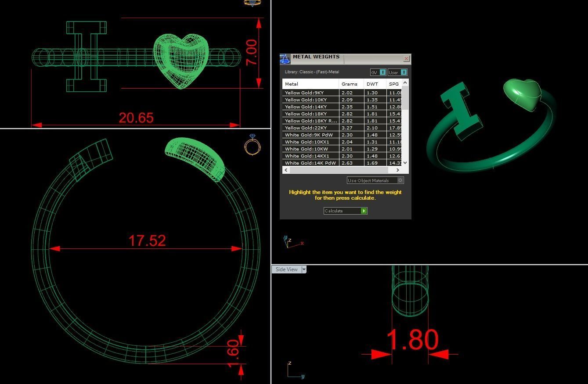Click the metal list scroll-up arrow
588x384 pixels.
(405, 83)
